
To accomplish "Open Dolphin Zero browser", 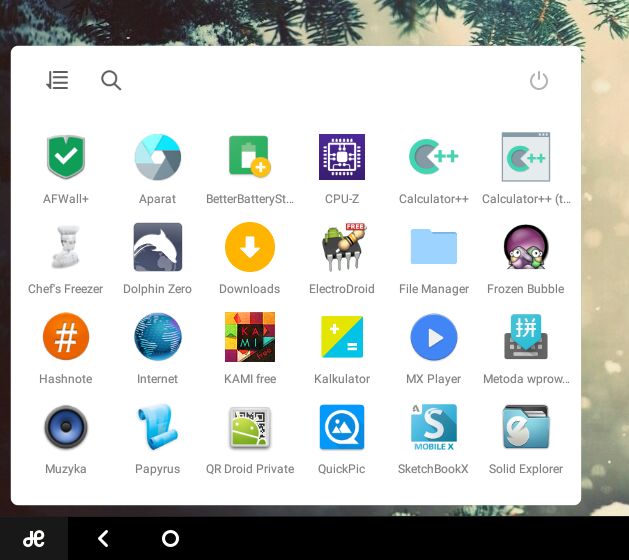I will pyautogui.click(x=158, y=247).
